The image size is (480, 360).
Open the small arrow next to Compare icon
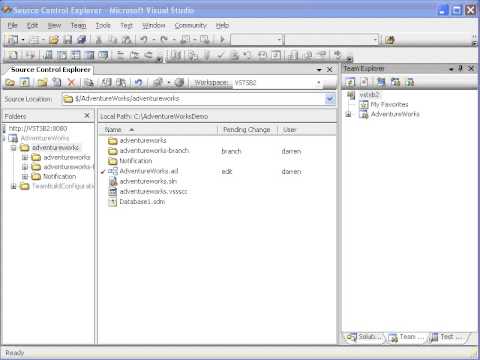168,82
